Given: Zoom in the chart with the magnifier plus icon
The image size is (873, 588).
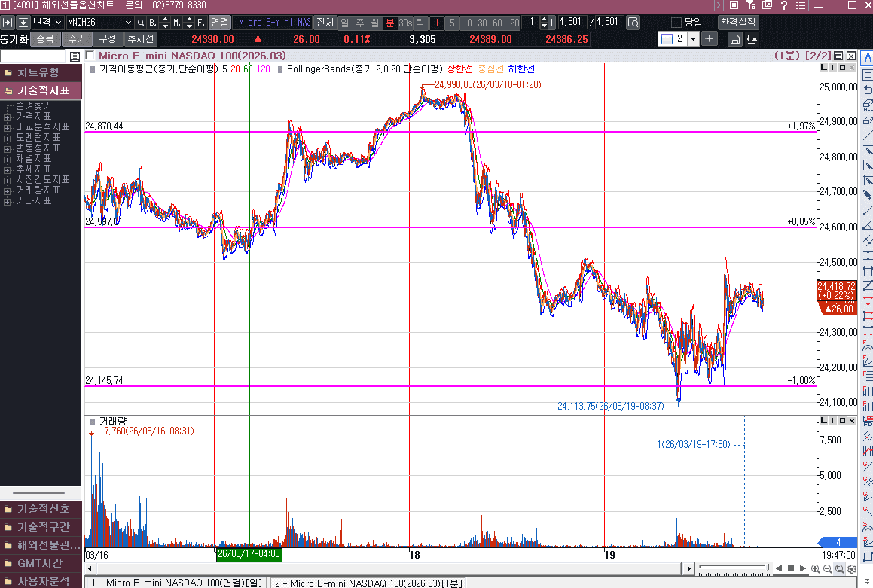Looking at the screenshot, I should [x=815, y=568].
